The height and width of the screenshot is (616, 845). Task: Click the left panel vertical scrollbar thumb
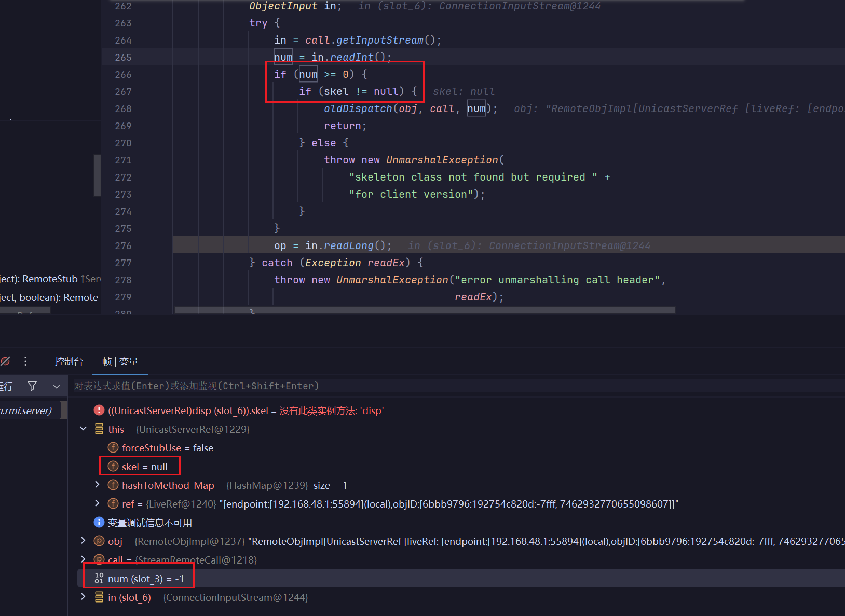point(97,175)
